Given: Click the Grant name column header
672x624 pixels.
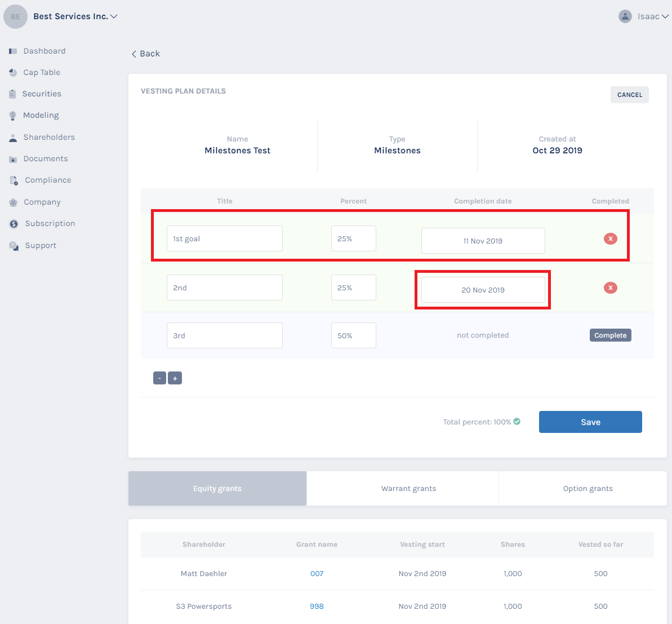Looking at the screenshot, I should [x=317, y=544].
